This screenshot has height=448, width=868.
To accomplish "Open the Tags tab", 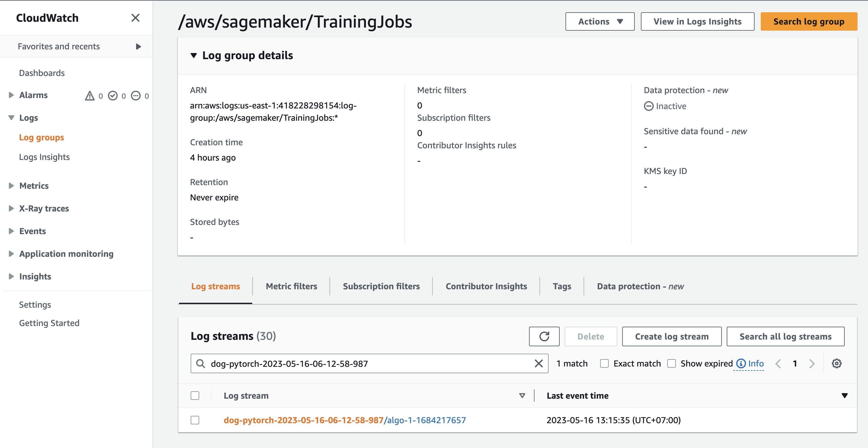I will tap(562, 286).
